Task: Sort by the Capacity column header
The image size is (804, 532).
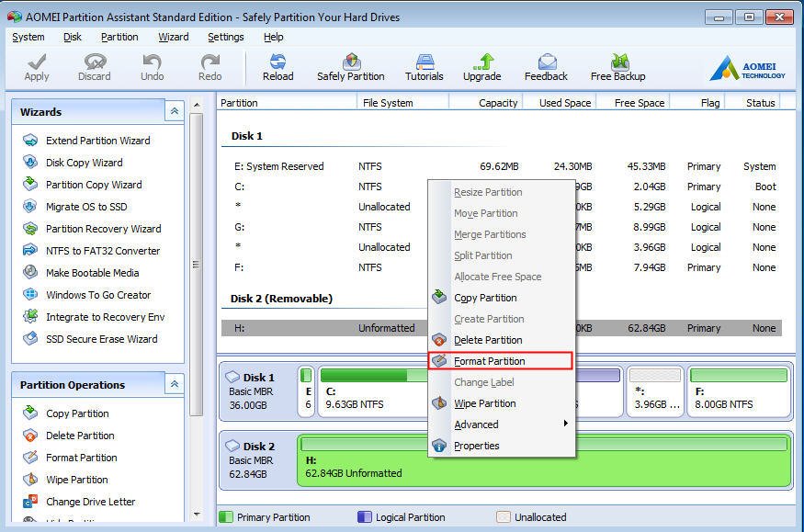Action: coord(486,103)
